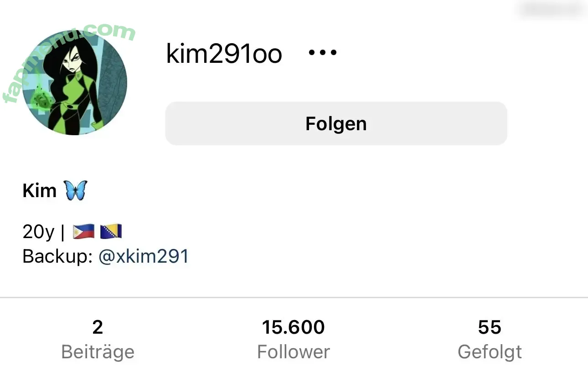Click the Philippines flag emoji
588x366 pixels.
[x=83, y=232]
